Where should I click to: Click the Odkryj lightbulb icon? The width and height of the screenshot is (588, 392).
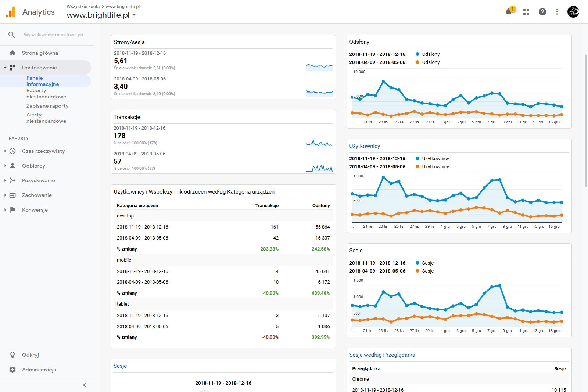12,355
